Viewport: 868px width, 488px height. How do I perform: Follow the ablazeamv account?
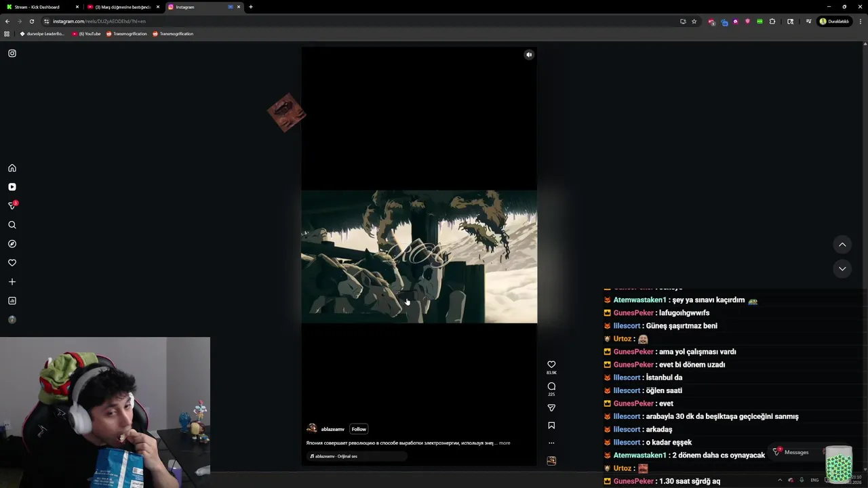(x=359, y=429)
